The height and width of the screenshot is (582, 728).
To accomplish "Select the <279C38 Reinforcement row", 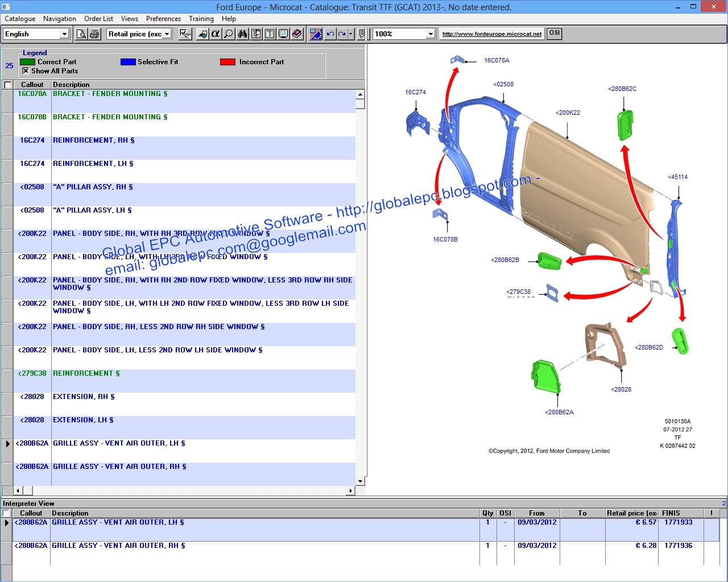I will [x=184, y=381].
